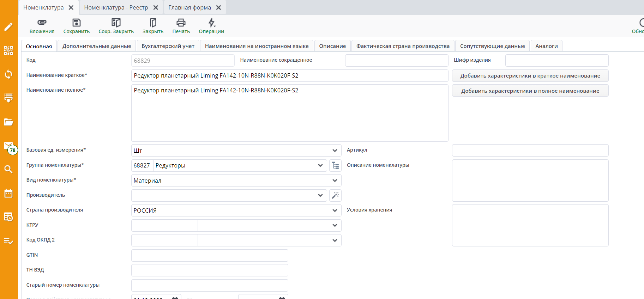Click Добавить характеристики в краткое наименование button
The height and width of the screenshot is (299, 644).
[530, 76]
